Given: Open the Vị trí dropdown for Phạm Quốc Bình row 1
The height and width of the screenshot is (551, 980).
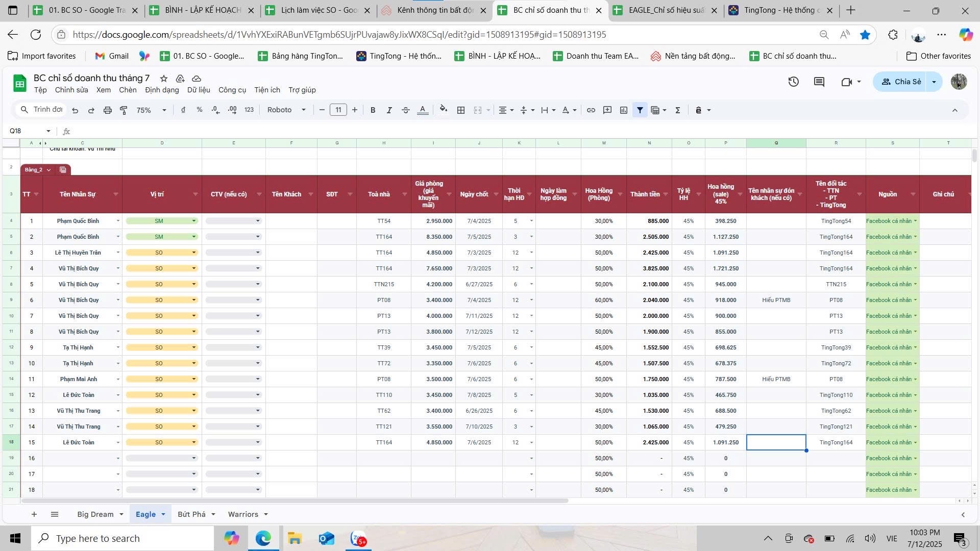Looking at the screenshot, I should point(194,221).
